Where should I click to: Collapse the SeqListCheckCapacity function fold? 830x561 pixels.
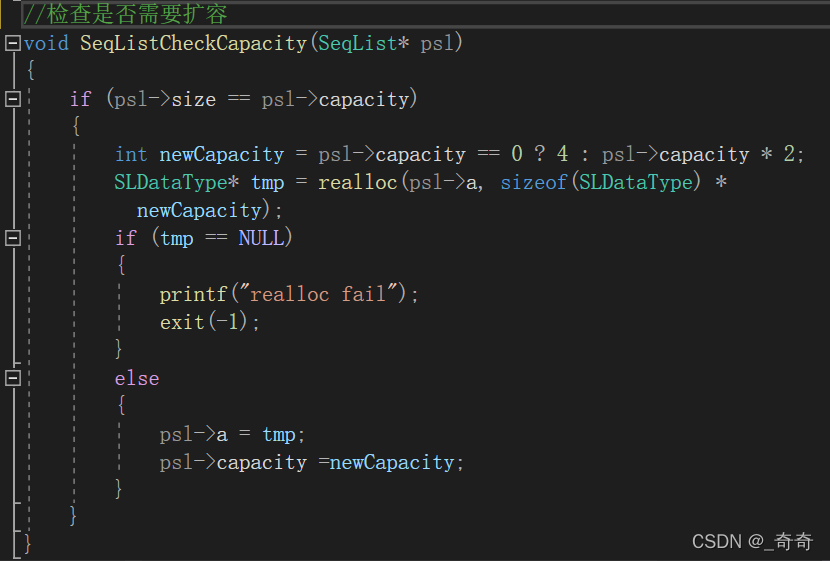[13, 43]
